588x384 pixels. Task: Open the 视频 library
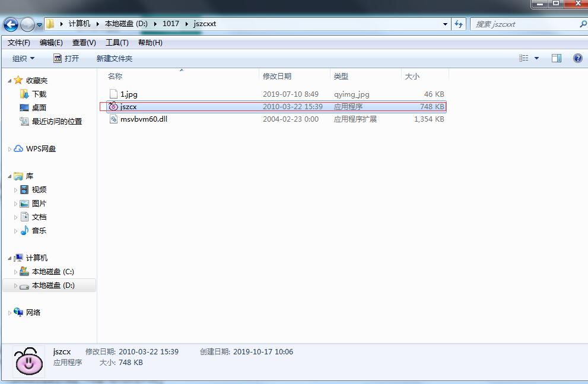pyautogui.click(x=39, y=189)
